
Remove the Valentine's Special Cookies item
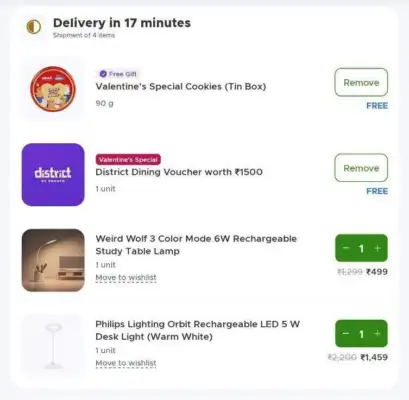pyautogui.click(x=361, y=82)
